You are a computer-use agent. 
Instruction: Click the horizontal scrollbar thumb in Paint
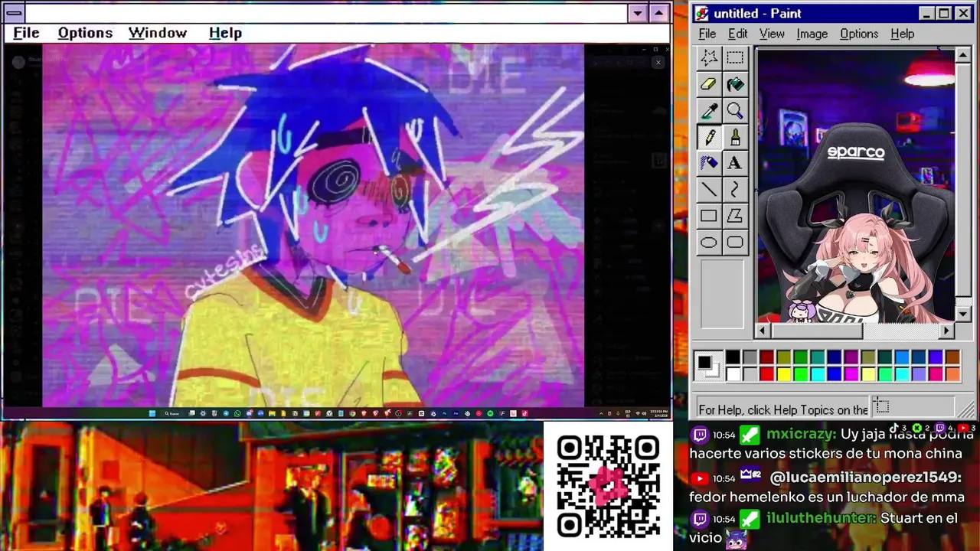(x=817, y=331)
